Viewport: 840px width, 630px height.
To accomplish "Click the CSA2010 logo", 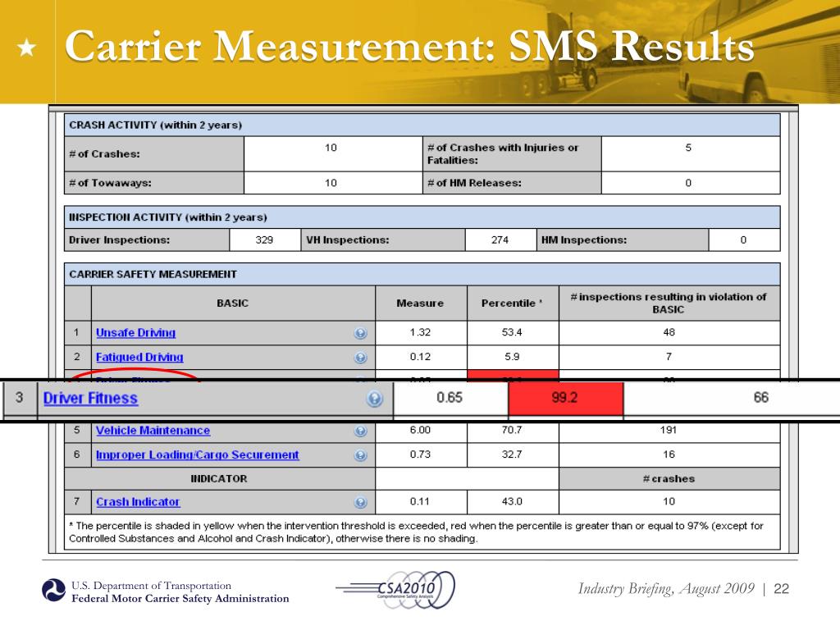I will [x=396, y=589].
